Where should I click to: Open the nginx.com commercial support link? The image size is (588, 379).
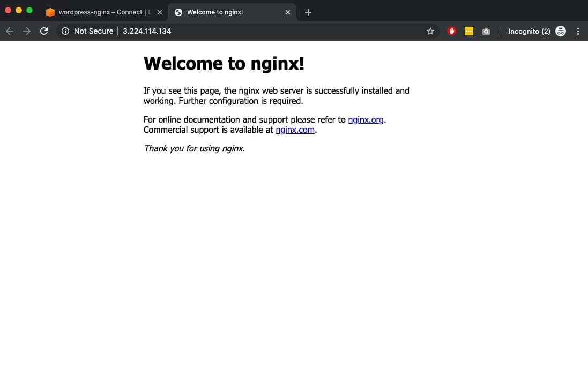pyautogui.click(x=295, y=130)
